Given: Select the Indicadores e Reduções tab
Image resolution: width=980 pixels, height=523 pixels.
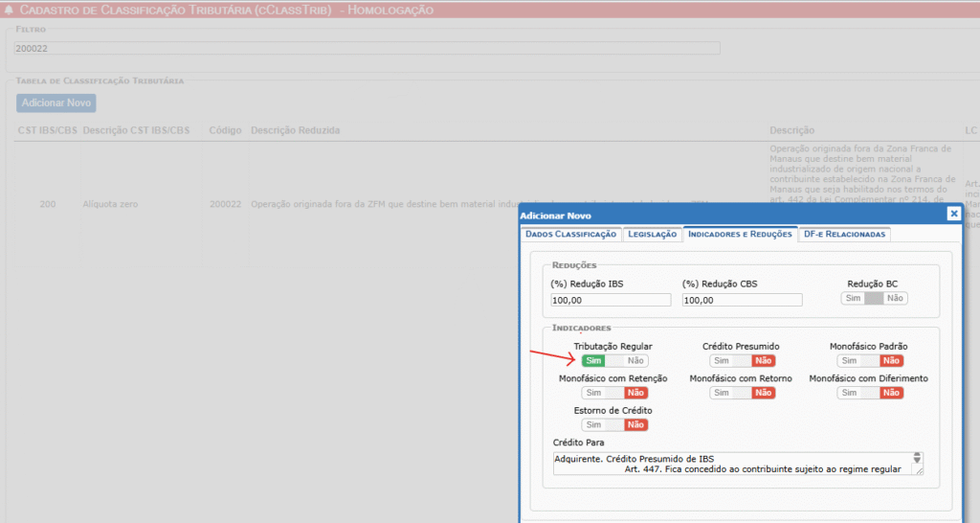Looking at the screenshot, I should tap(740, 235).
